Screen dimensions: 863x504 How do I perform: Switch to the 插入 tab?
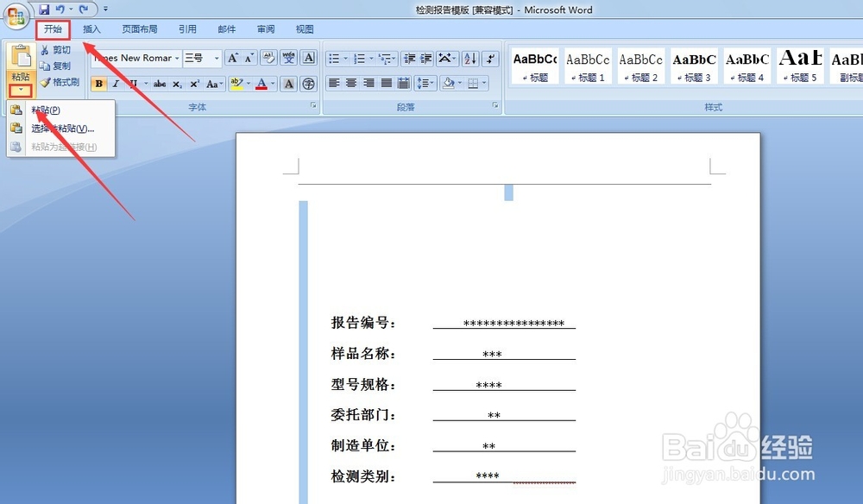click(91, 29)
